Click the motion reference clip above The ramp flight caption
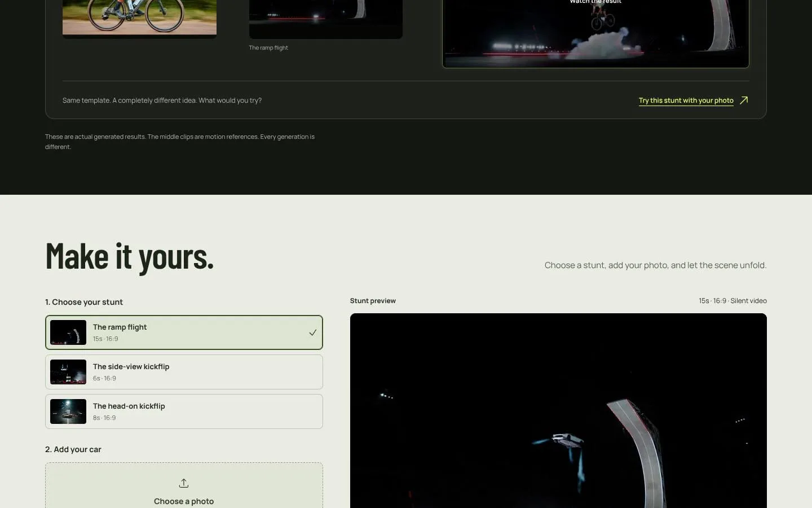 (326, 19)
